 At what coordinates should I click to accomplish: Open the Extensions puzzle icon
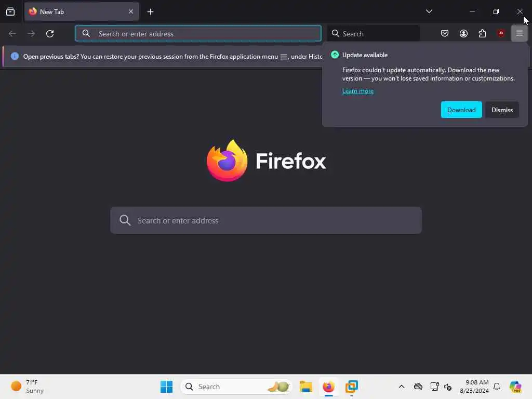coord(482,33)
